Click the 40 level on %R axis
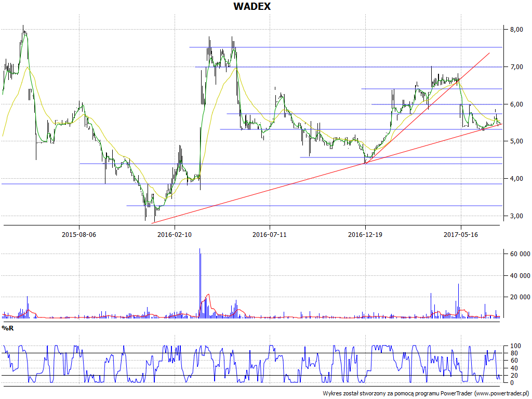Viewport: 532px width, 399px height. click(514, 368)
